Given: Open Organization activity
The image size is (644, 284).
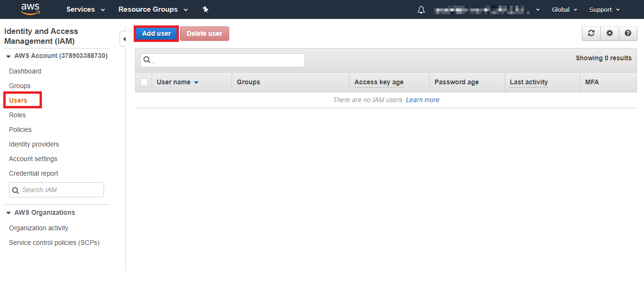Looking at the screenshot, I should pos(39,228).
